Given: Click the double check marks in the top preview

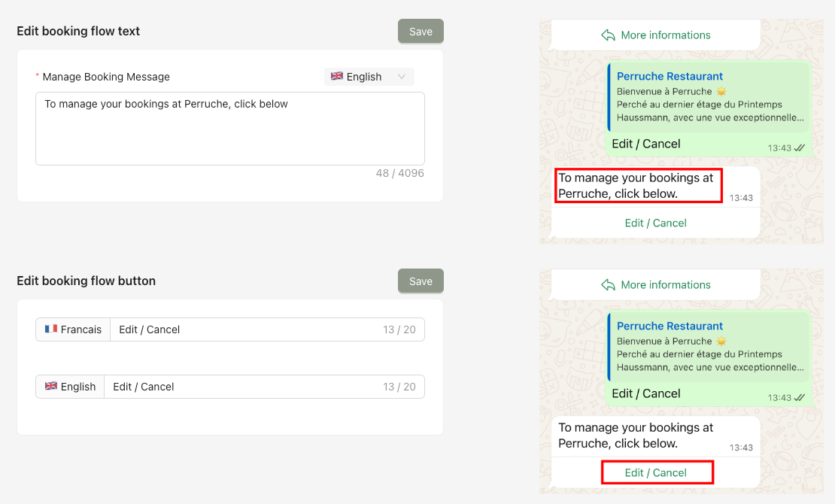Looking at the screenshot, I should pos(800,147).
